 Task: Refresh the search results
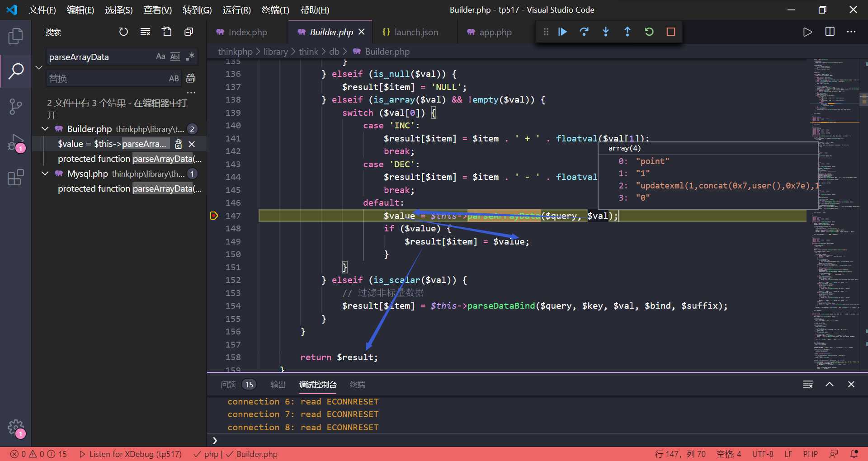(123, 32)
